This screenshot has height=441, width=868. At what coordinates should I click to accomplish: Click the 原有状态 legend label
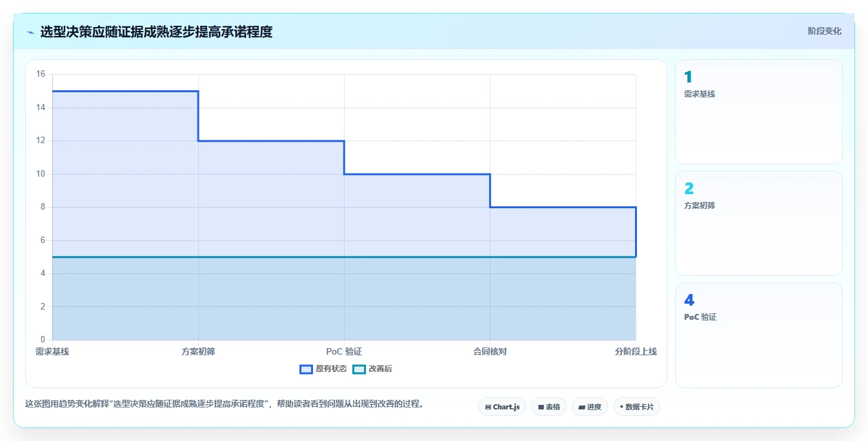click(331, 369)
